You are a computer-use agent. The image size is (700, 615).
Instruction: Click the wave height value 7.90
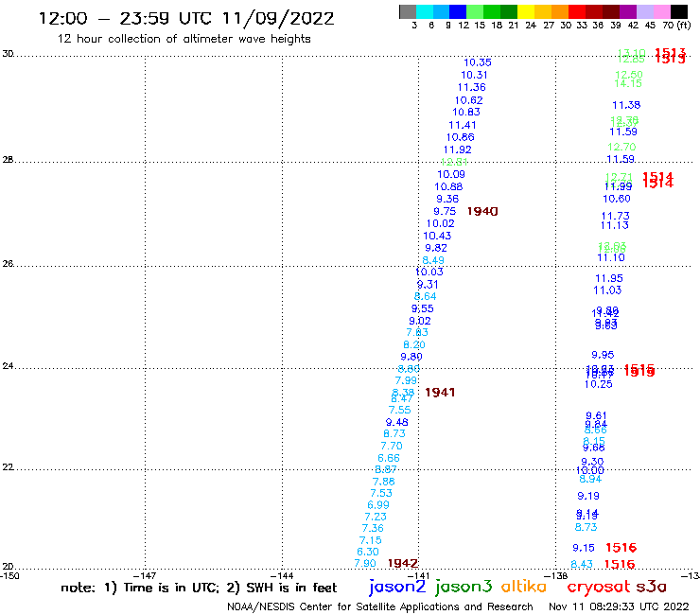click(x=365, y=563)
